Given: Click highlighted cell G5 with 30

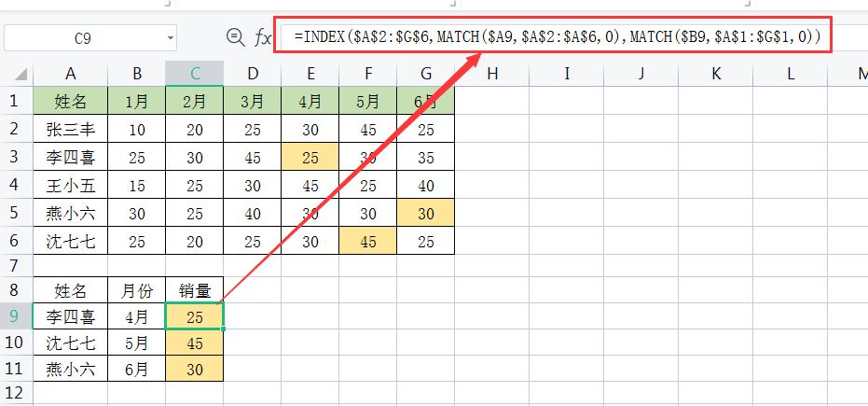Looking at the screenshot, I should click(x=426, y=213).
